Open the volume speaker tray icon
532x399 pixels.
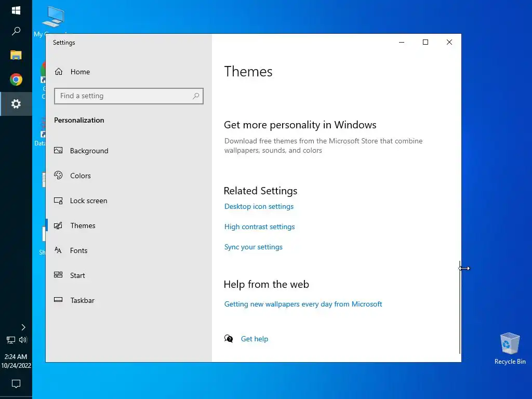click(23, 340)
